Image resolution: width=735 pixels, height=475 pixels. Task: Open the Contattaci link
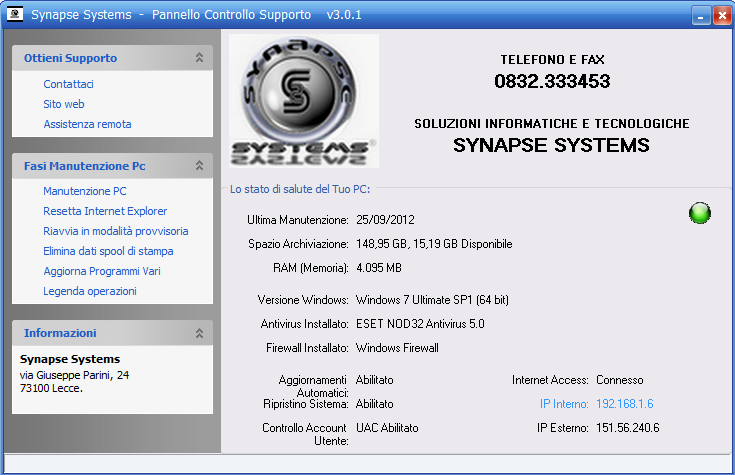coord(68,84)
